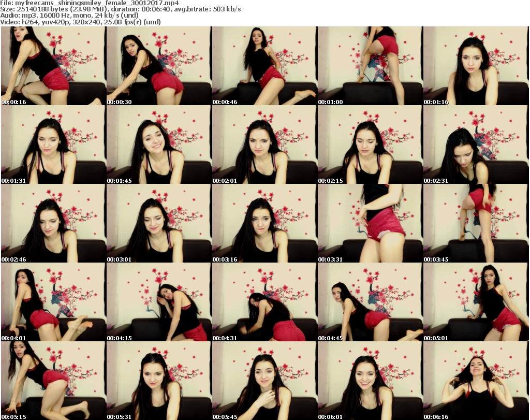This screenshot has height=420, width=530.
Task: Choose the frame timestamped 00:04:31
Action: click(264, 302)
